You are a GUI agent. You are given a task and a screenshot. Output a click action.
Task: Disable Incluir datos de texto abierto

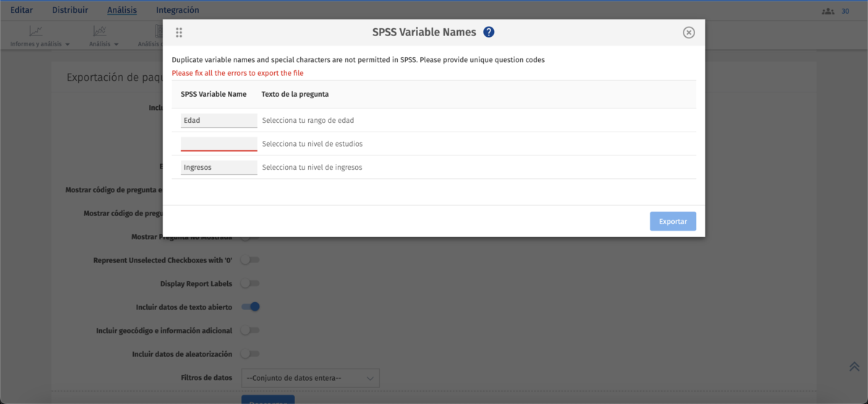tap(250, 307)
